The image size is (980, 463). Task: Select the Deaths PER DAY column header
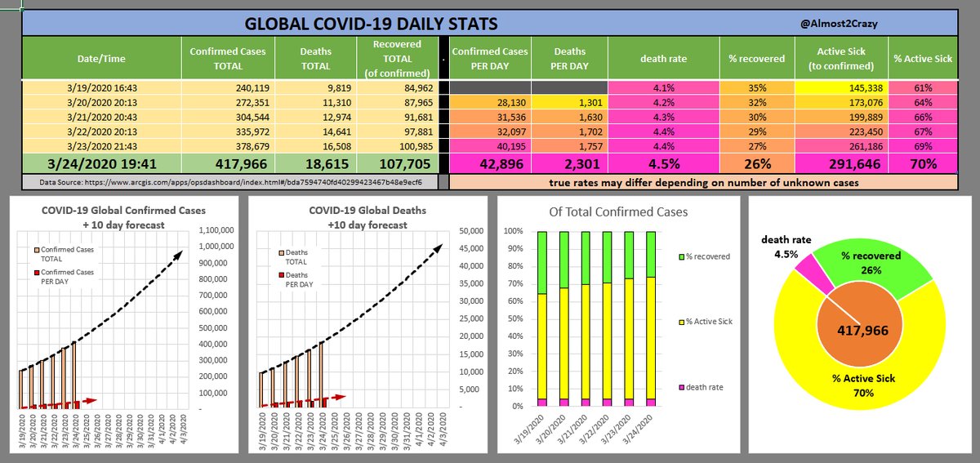[x=569, y=58]
